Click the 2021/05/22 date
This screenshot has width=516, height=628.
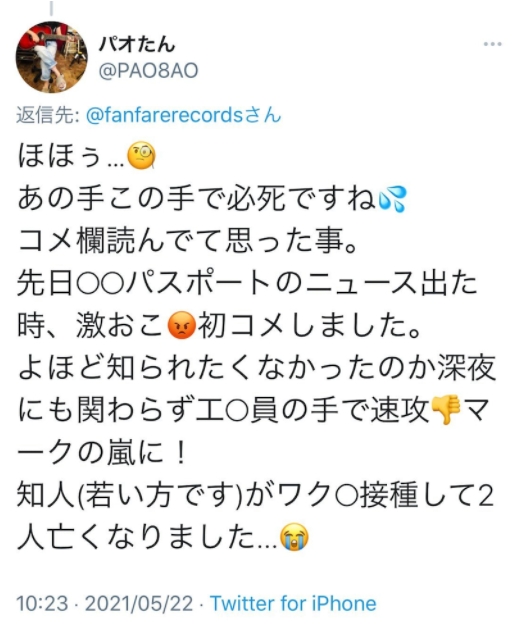click(139, 604)
